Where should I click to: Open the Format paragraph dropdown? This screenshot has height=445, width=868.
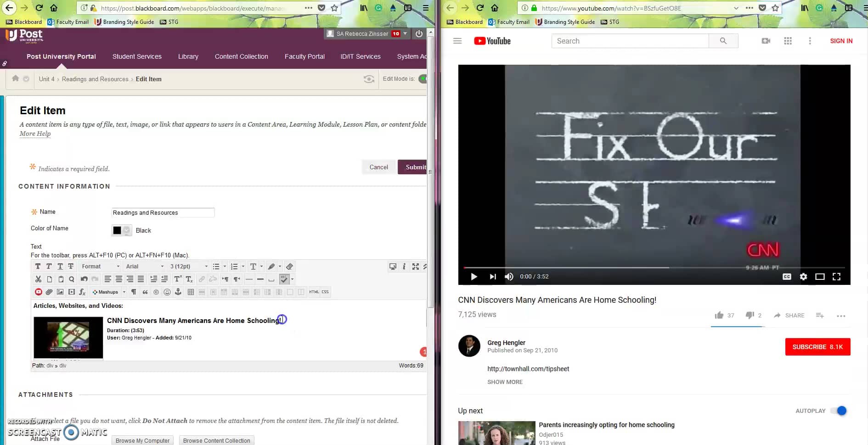101,267
